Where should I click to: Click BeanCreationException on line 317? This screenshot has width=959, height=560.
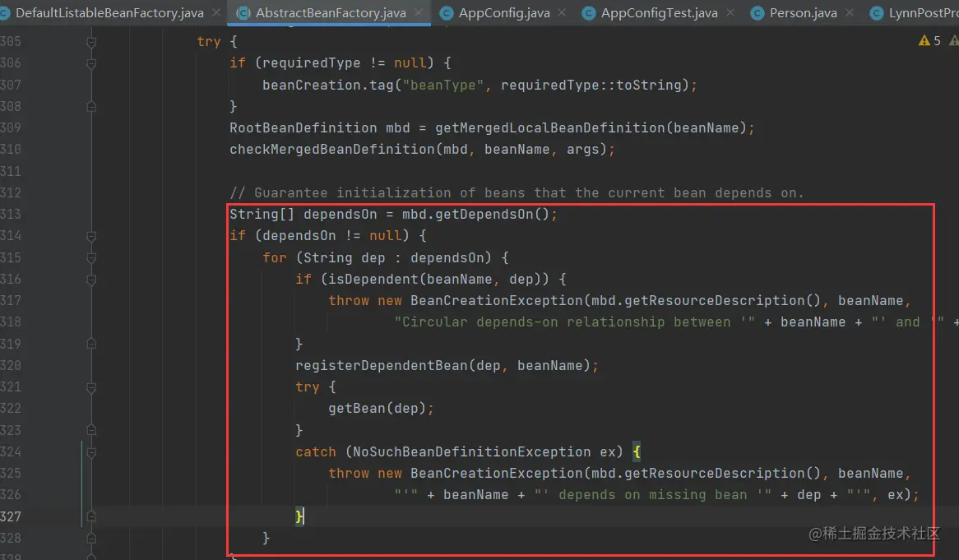point(497,300)
